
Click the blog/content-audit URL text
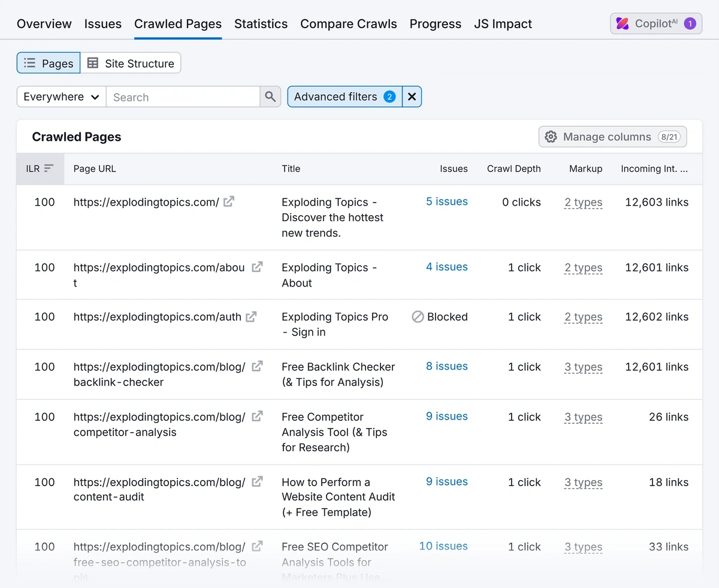click(x=159, y=489)
